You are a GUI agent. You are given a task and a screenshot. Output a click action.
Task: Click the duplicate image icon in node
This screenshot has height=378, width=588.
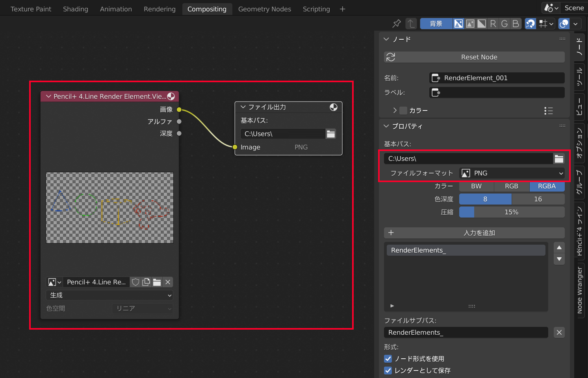click(146, 282)
